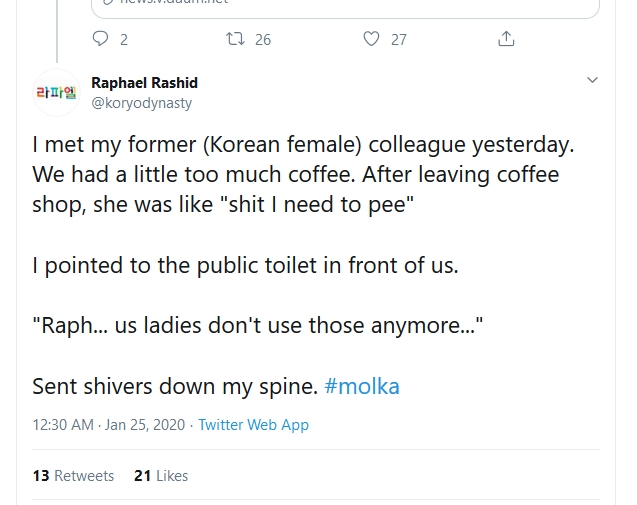Open the daum.net link card above

coord(345,6)
